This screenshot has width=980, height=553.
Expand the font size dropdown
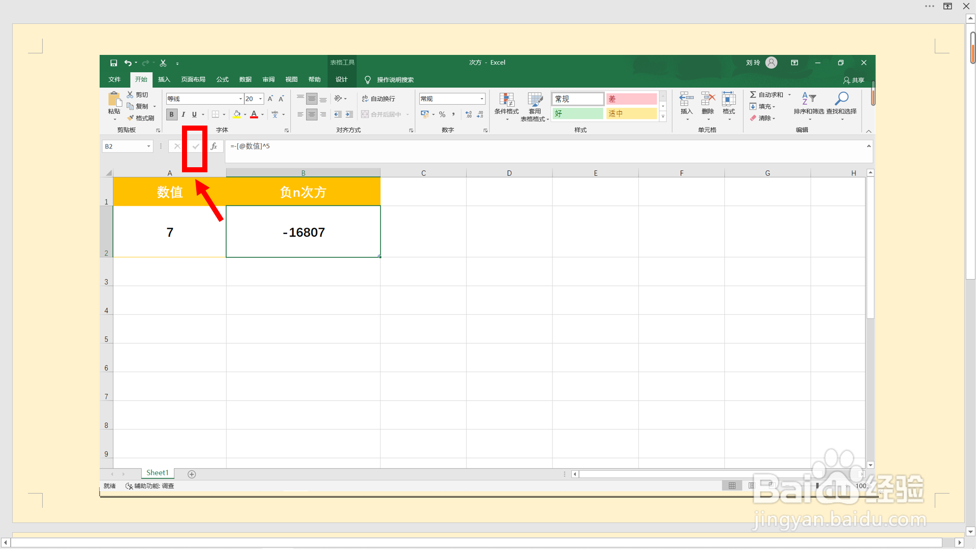[x=261, y=99]
